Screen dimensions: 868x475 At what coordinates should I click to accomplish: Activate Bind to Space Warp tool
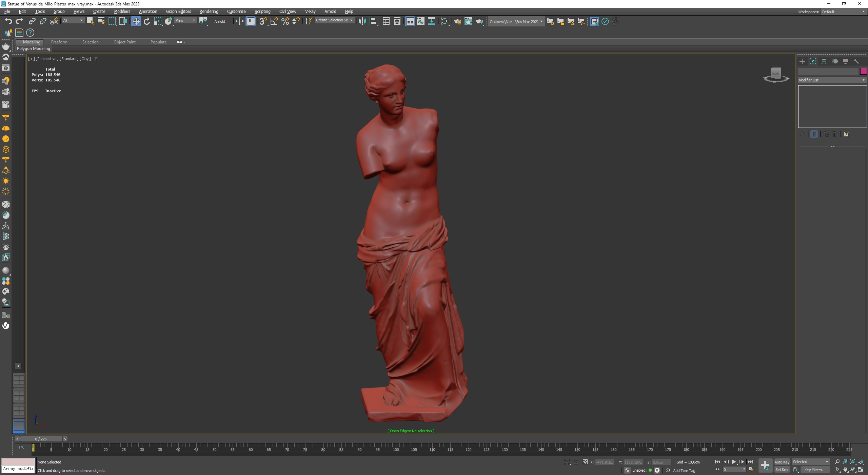click(x=54, y=21)
